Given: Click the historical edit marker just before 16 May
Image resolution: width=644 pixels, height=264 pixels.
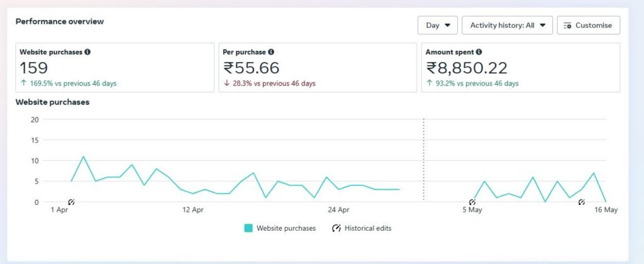Looking at the screenshot, I should 582,202.
